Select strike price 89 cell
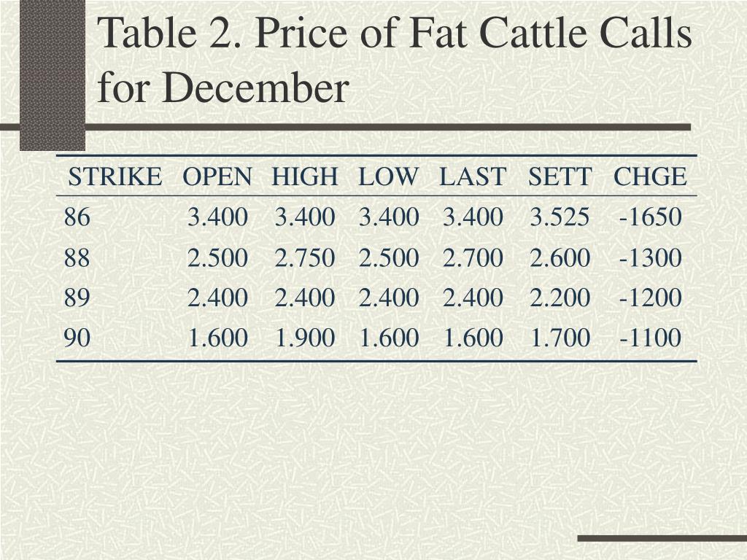The image size is (747, 560). (x=77, y=298)
